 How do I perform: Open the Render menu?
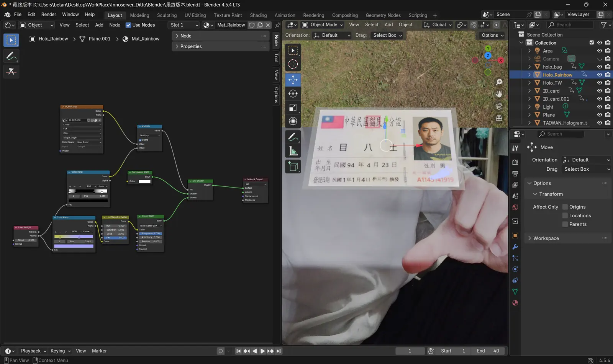pyautogui.click(x=49, y=15)
